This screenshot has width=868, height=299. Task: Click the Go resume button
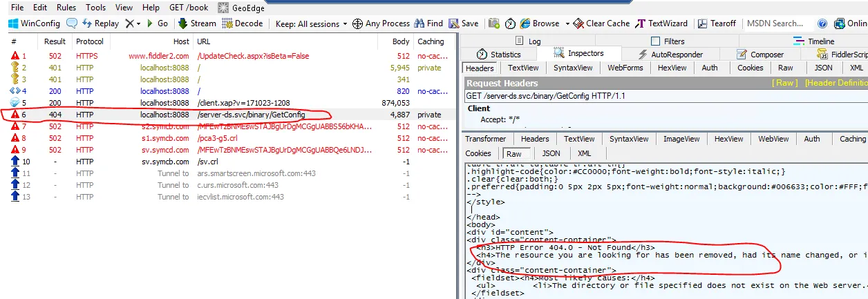(x=157, y=23)
